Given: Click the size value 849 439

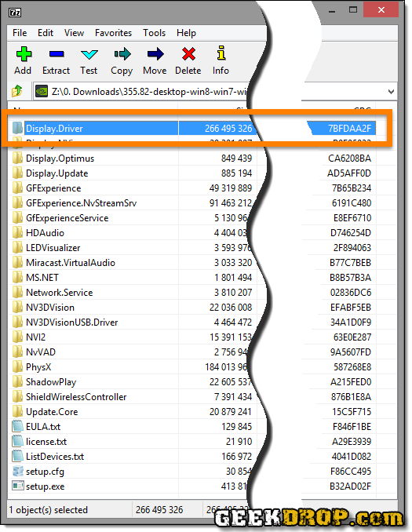Looking at the screenshot, I should [x=236, y=158].
